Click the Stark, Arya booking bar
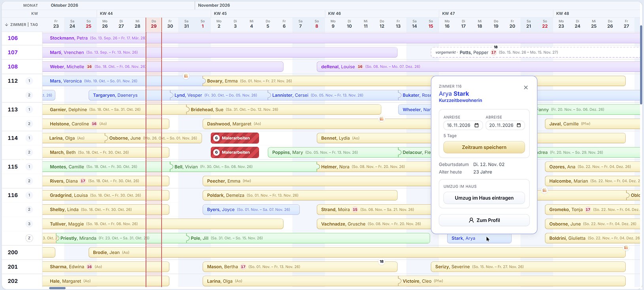Image resolution: width=644 pixels, height=290 pixels. (479, 238)
